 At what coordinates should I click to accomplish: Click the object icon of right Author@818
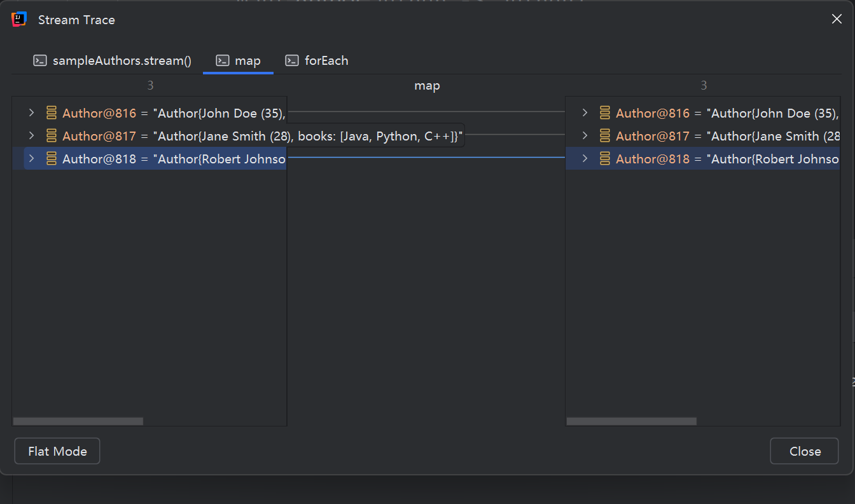point(605,159)
